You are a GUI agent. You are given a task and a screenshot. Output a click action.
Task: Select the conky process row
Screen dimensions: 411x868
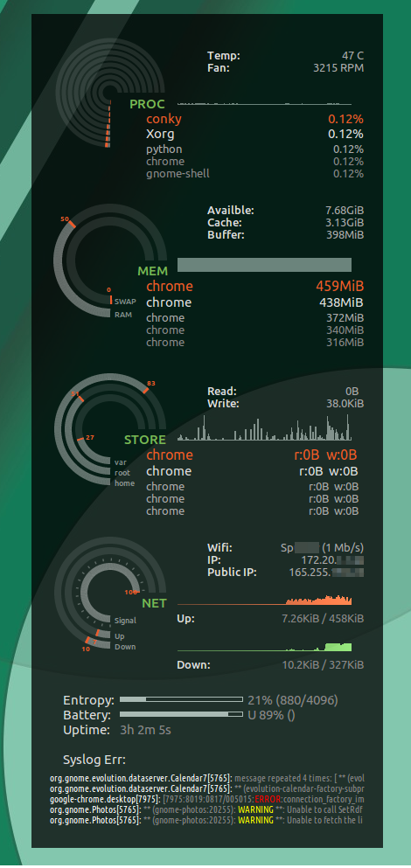coord(254,119)
